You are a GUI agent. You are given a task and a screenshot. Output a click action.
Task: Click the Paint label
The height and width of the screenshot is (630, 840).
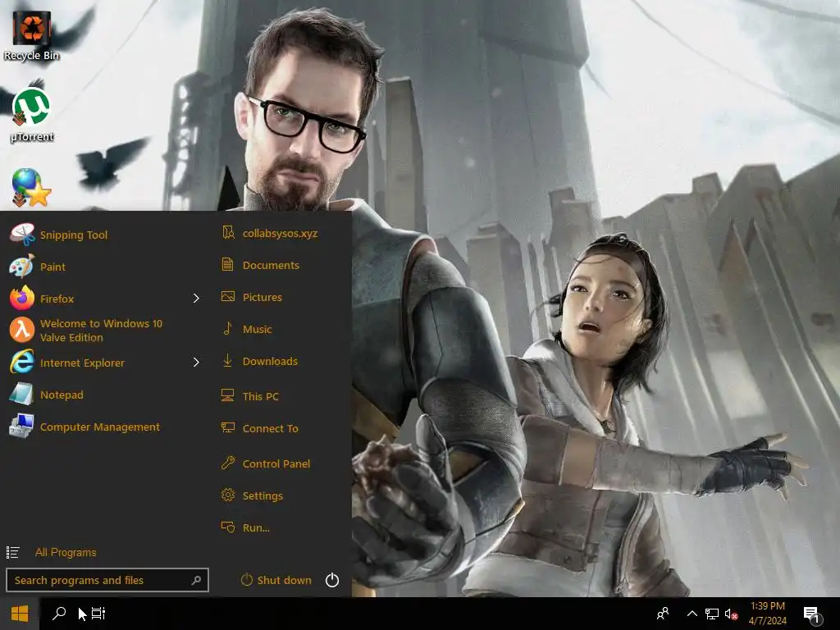coord(52,267)
